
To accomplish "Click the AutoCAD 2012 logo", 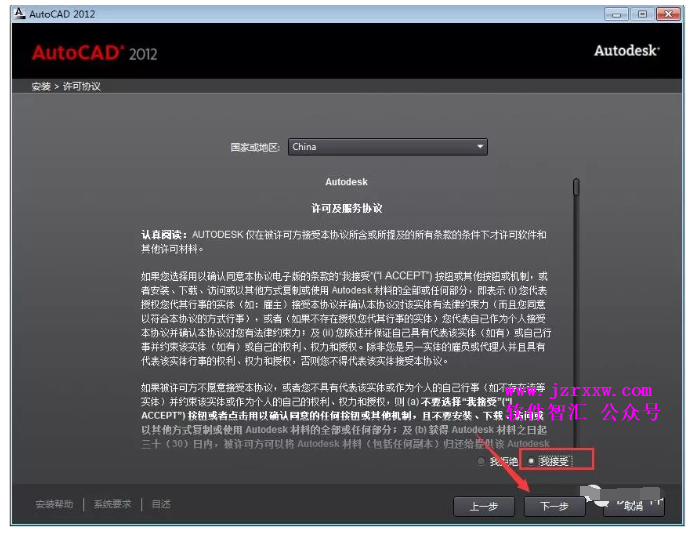I will pos(94,53).
